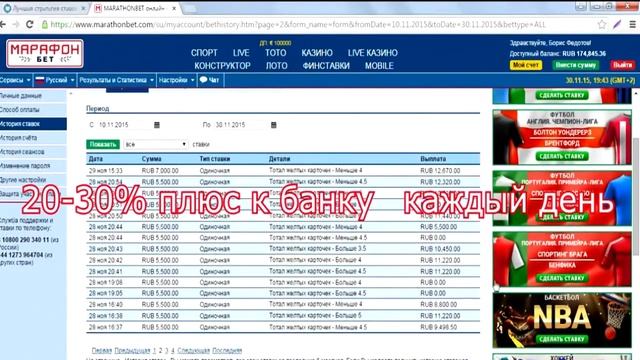Select История ставок in the sidebar
The width and height of the screenshot is (640, 360).
[33, 124]
